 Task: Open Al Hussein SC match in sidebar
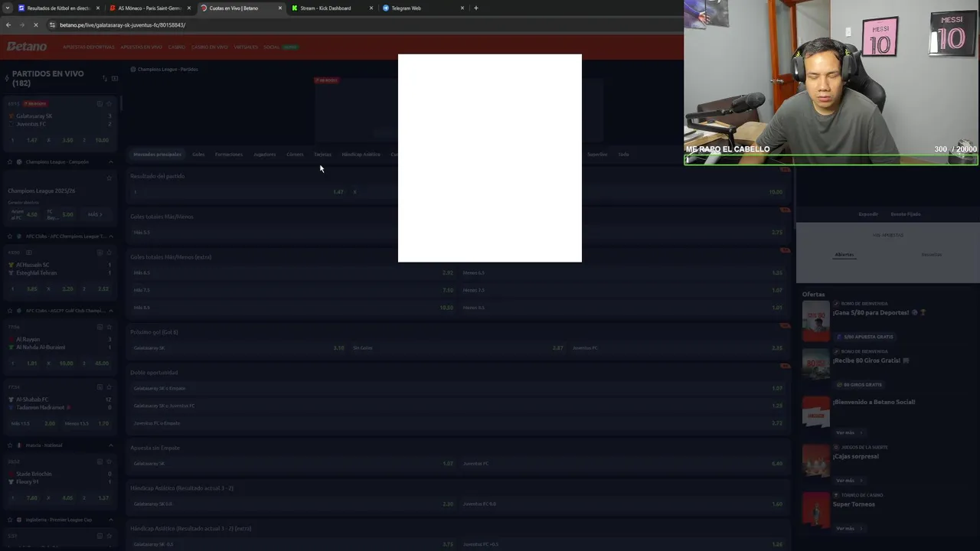click(x=60, y=269)
